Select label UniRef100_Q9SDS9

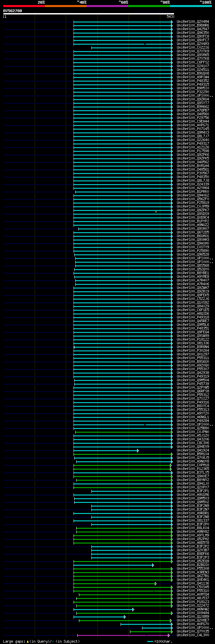click(193, 214)
